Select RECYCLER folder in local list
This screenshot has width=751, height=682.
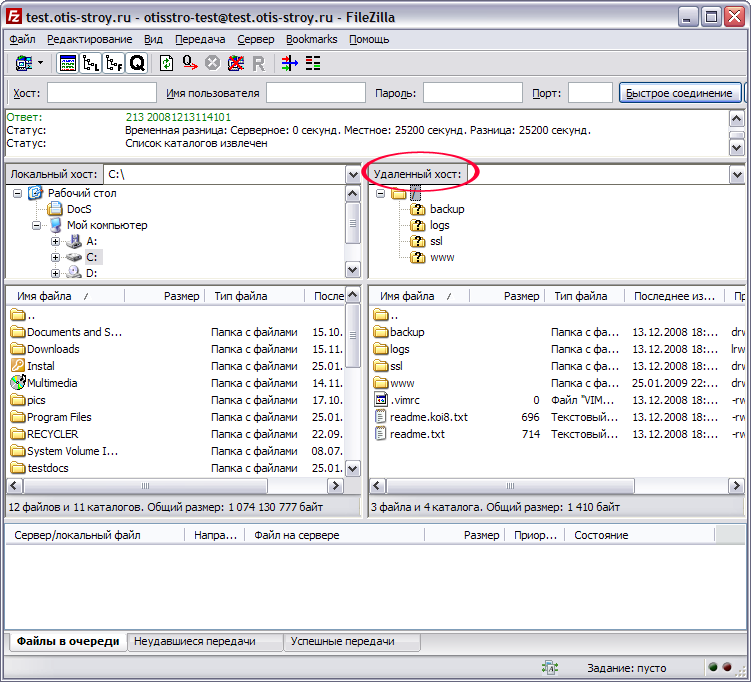(x=52, y=434)
